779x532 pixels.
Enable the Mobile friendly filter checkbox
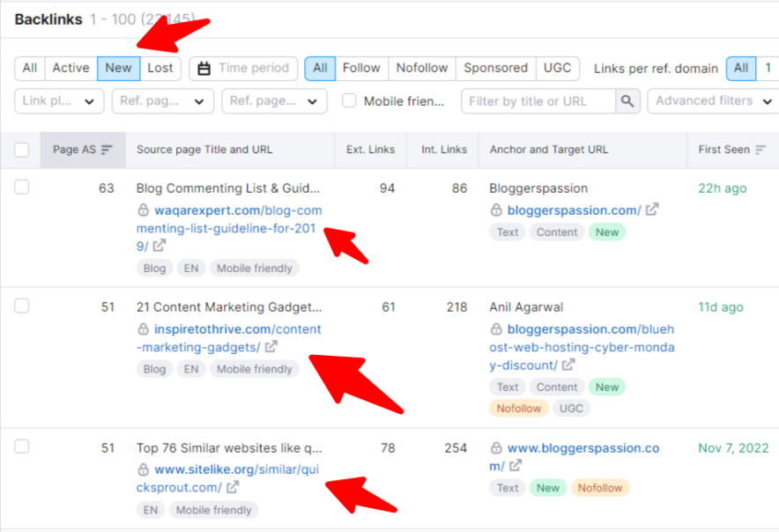[x=349, y=100]
